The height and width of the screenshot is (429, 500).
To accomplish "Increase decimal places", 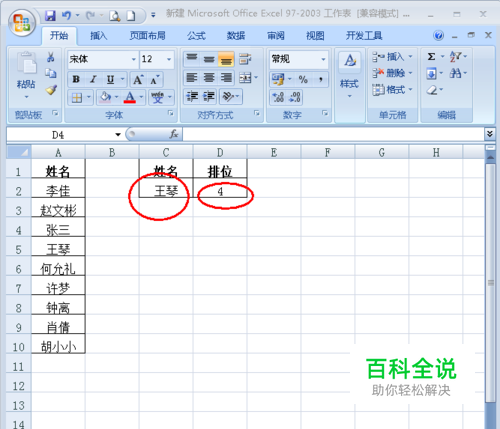I will tap(278, 97).
